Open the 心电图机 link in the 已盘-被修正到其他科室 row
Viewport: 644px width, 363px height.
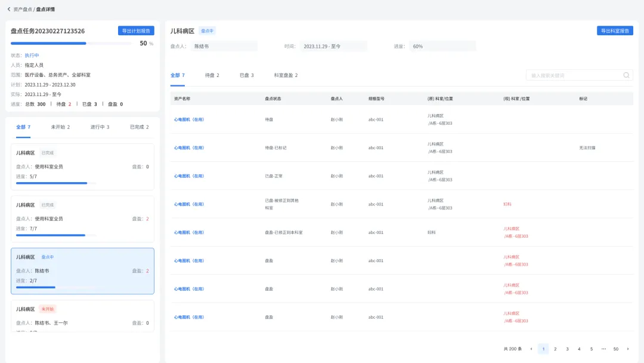189,204
